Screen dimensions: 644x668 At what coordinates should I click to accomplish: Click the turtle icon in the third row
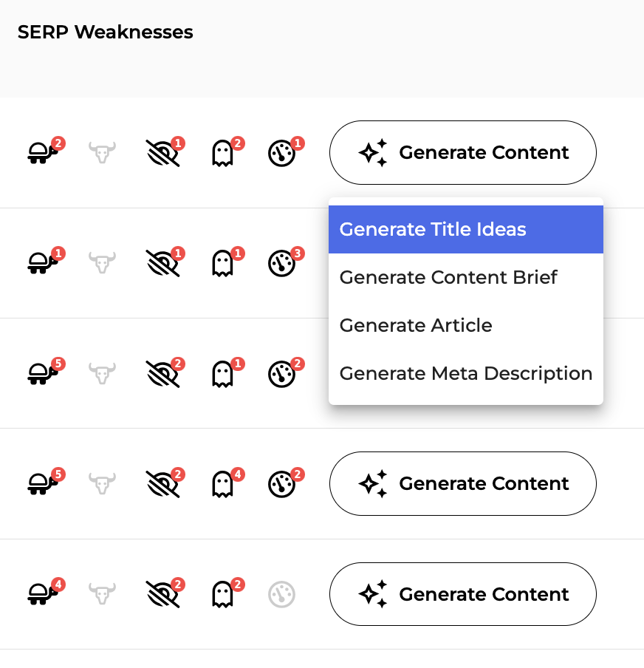[42, 373]
